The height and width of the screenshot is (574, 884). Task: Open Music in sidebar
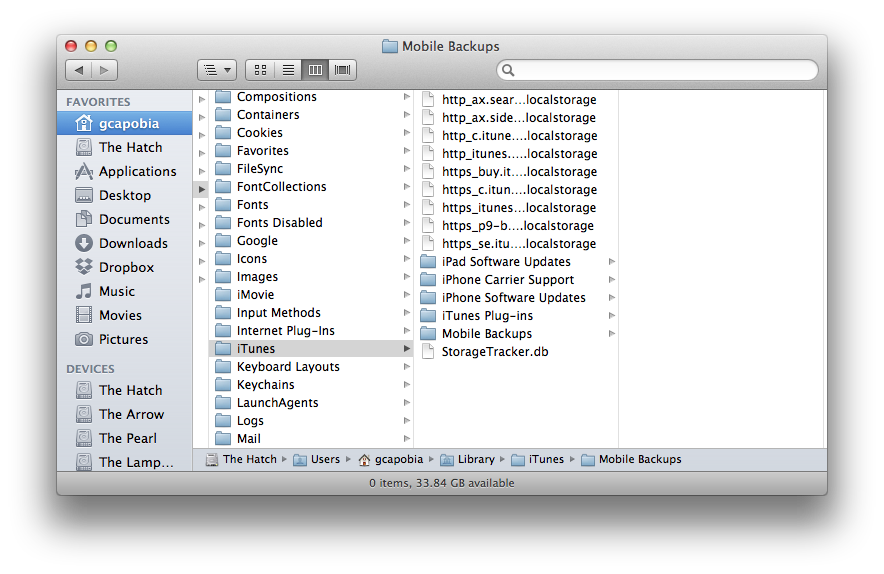pyautogui.click(x=125, y=291)
